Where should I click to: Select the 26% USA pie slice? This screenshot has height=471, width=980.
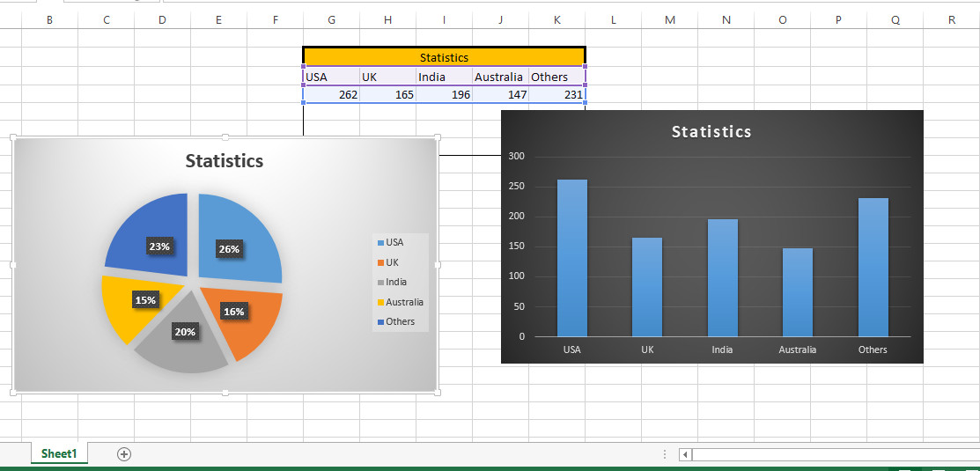pos(240,238)
